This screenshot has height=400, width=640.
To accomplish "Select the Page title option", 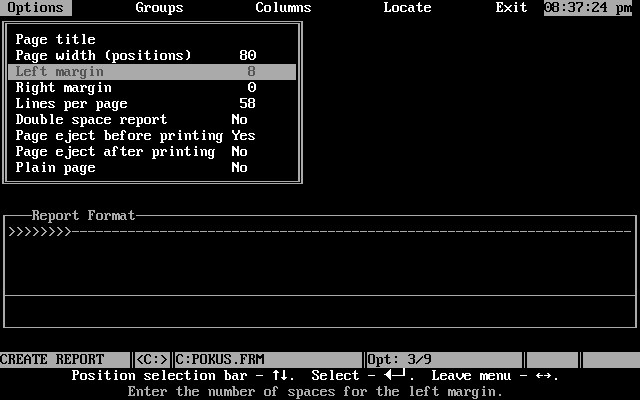I will tap(152, 40).
